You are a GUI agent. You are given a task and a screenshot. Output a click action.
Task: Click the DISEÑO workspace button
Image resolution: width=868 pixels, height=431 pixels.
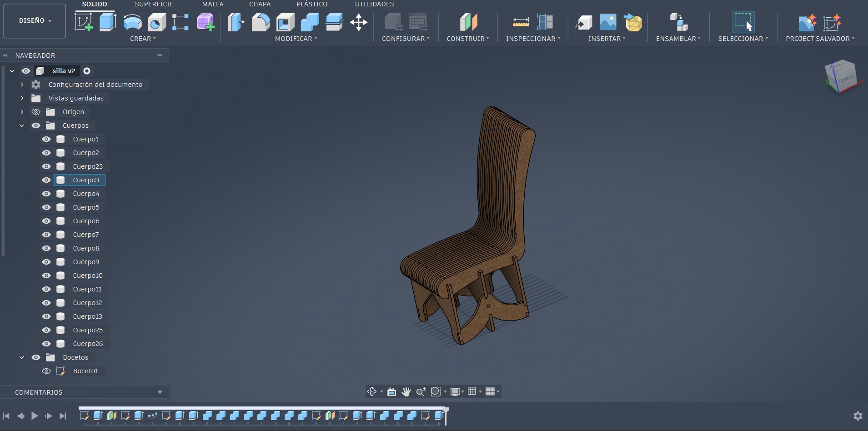coord(34,20)
